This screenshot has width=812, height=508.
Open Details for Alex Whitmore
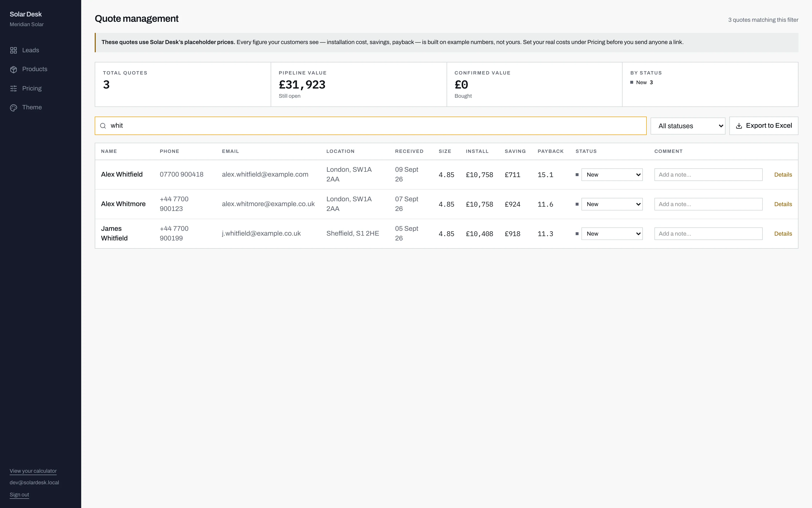click(783, 204)
